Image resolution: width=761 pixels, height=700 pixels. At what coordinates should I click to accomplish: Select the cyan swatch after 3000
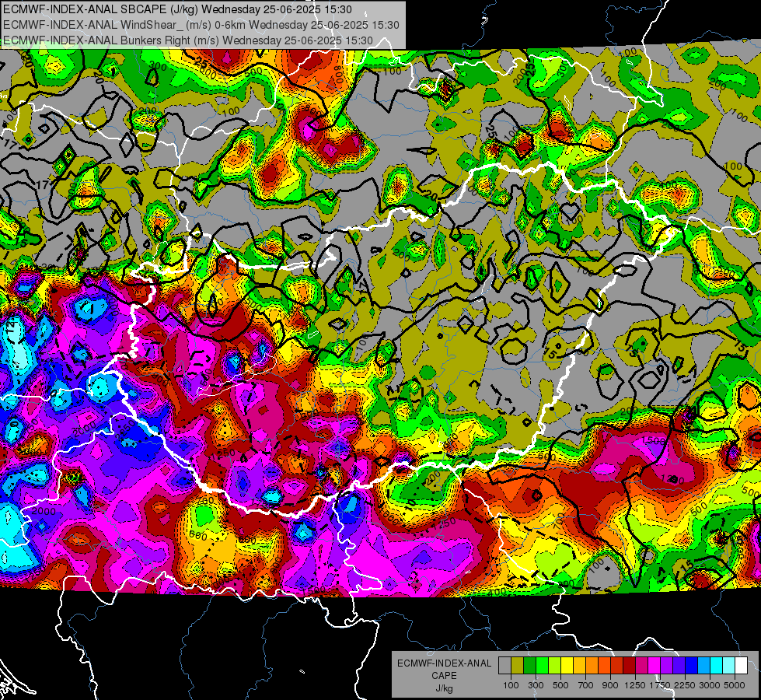pyautogui.click(x=717, y=665)
